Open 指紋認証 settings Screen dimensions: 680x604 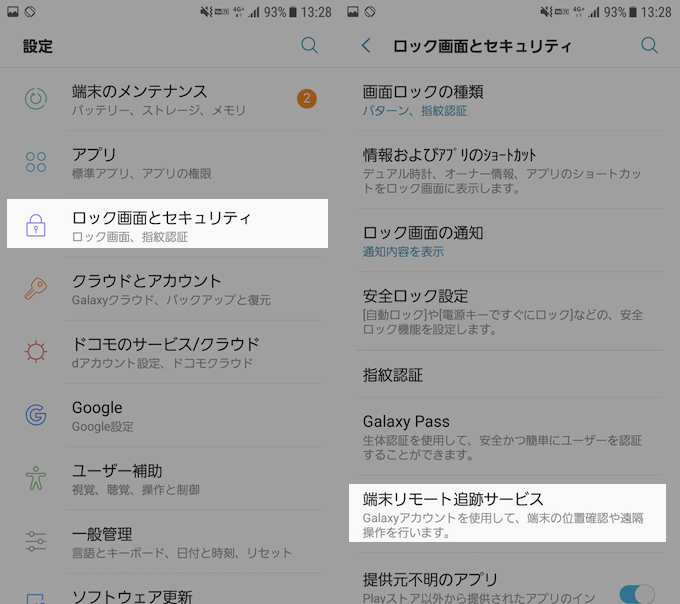point(500,375)
